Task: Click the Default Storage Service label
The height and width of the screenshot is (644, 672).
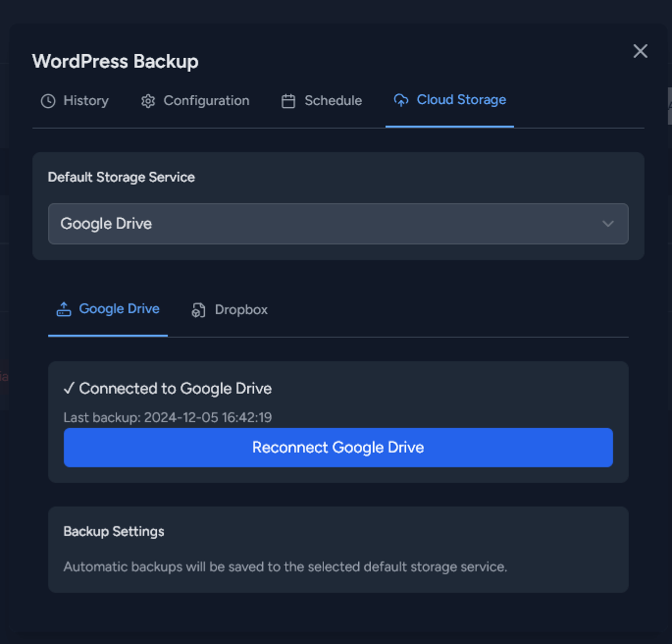Action: pyautogui.click(x=122, y=177)
